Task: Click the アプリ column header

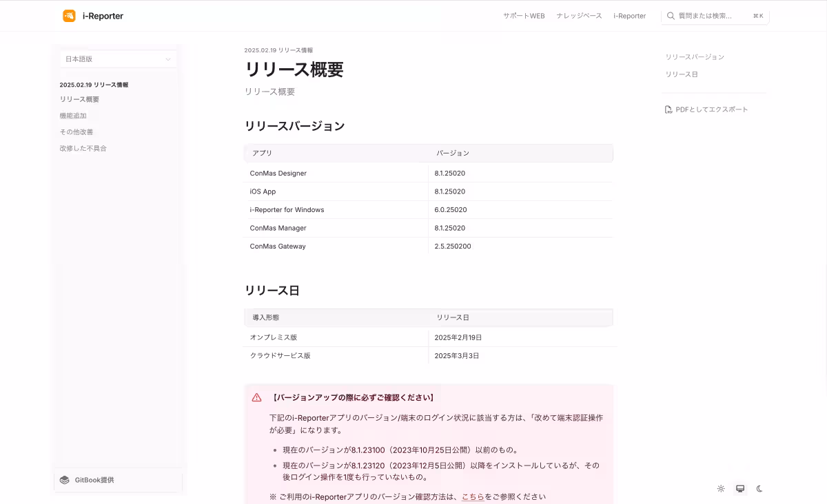Action: pos(262,153)
